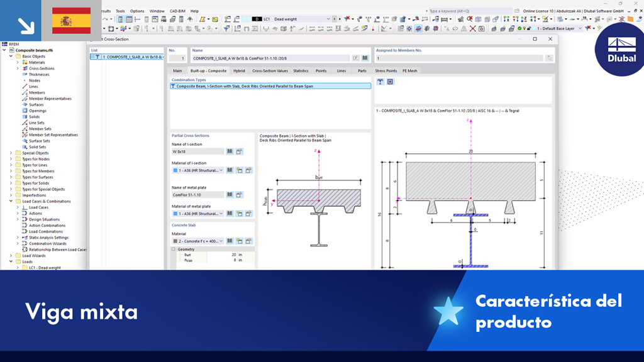Create new material for the metal plate

pos(239,214)
